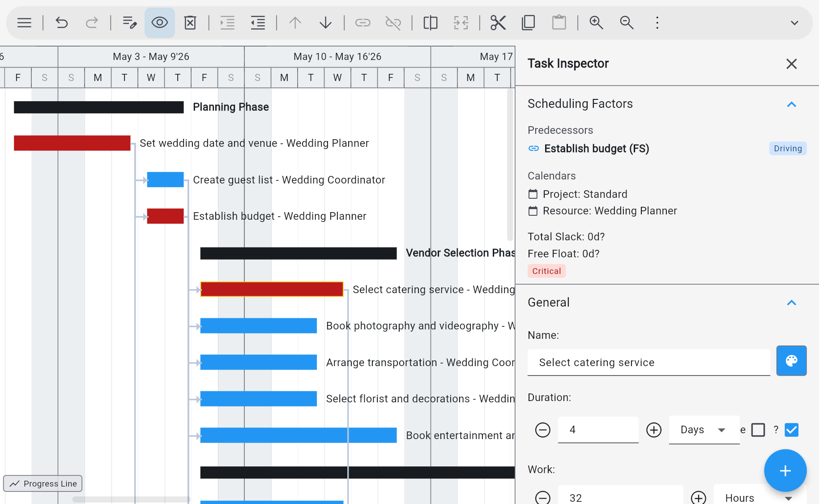Image resolution: width=819 pixels, height=504 pixels.
Task: Click the Select catering service name field
Action: click(x=648, y=363)
